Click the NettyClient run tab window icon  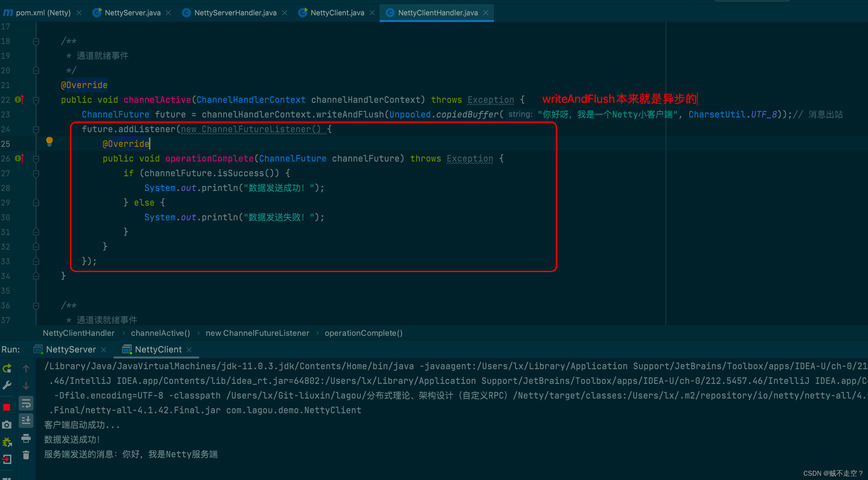[127, 349]
